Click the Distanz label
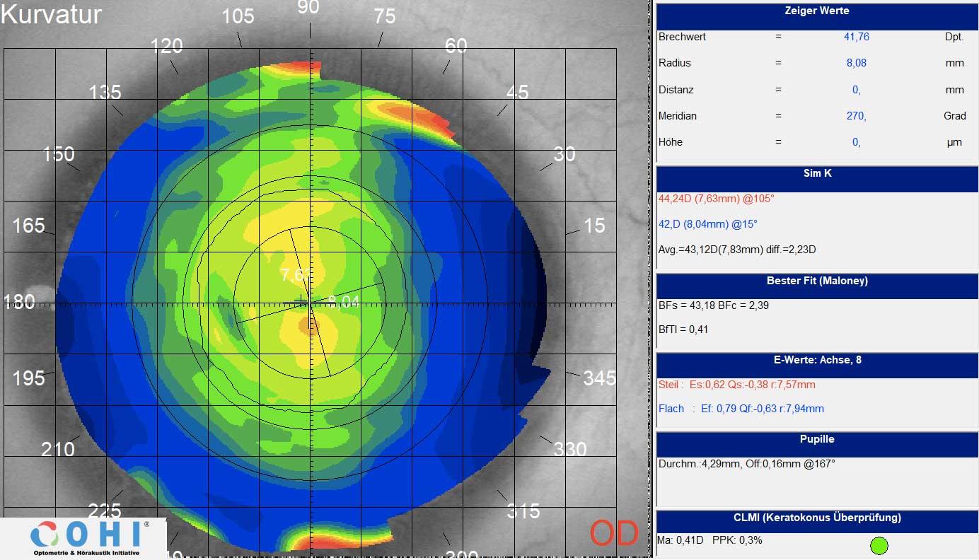979x560 pixels. click(676, 90)
